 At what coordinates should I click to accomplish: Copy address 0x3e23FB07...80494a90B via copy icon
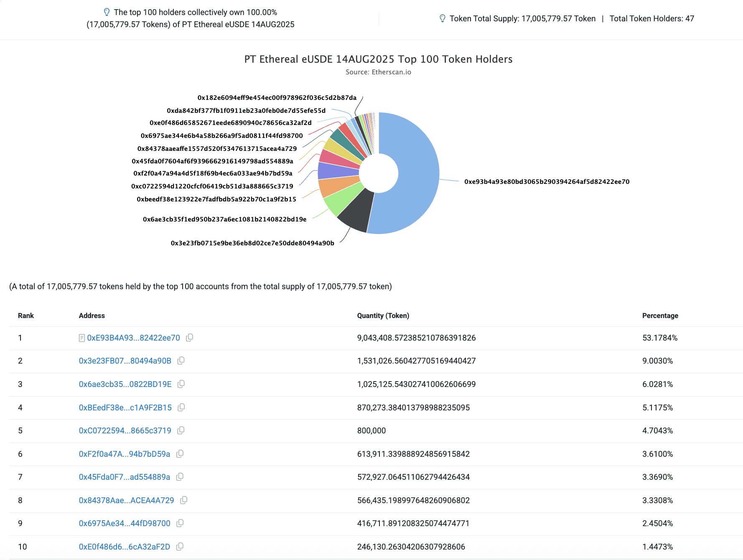181,361
